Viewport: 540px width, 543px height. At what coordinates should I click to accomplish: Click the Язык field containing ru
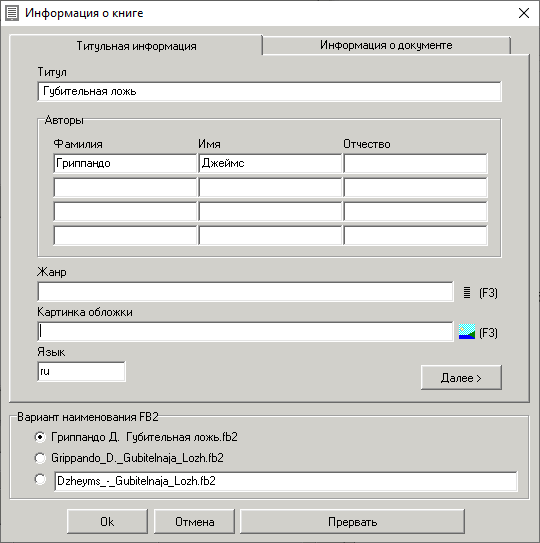coord(81,371)
